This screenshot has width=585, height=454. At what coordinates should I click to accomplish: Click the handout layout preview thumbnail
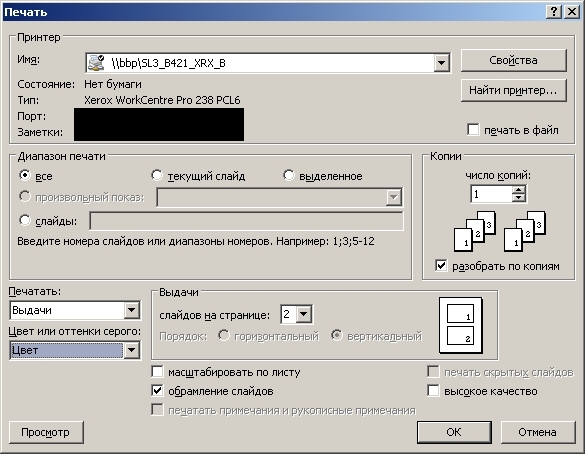pos(461,325)
